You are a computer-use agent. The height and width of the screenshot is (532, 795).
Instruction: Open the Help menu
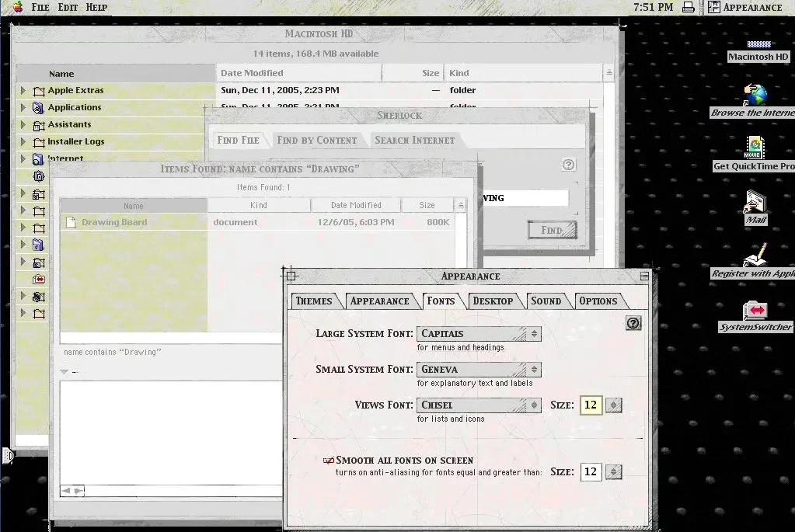(96, 7)
